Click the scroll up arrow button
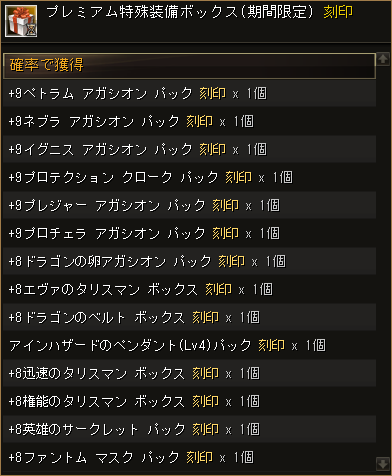Viewport: 392px width, 476px height. tap(382, 59)
